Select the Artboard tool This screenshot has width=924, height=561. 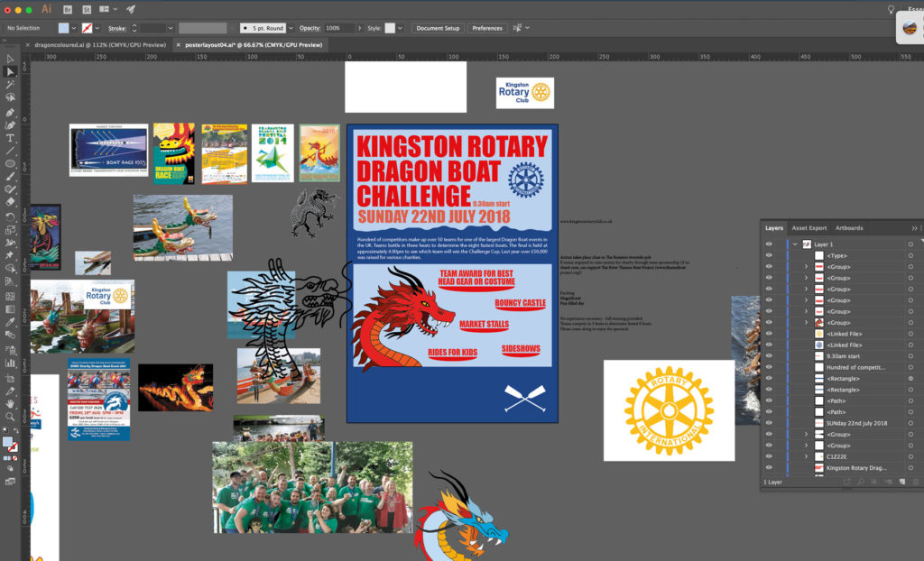(10, 378)
